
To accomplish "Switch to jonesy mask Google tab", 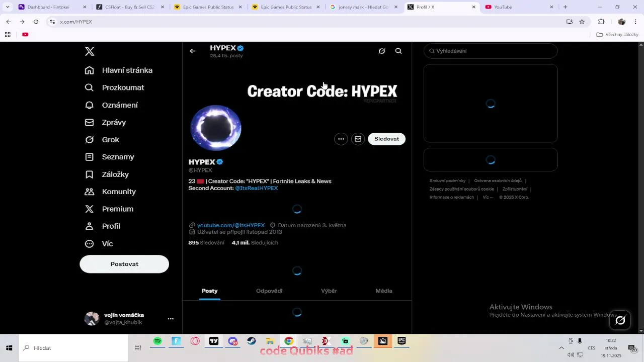I will [x=363, y=7].
